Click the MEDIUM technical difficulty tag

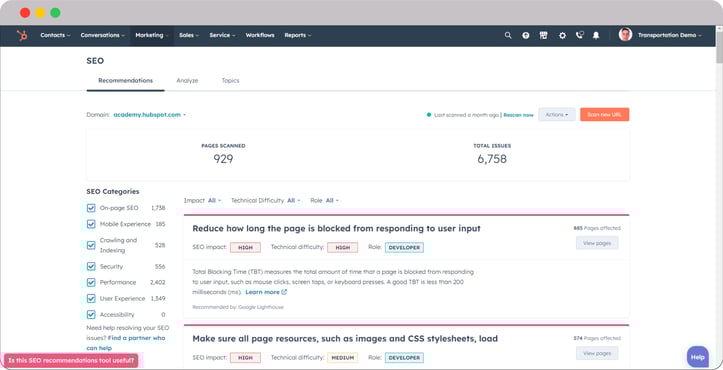tap(343, 358)
